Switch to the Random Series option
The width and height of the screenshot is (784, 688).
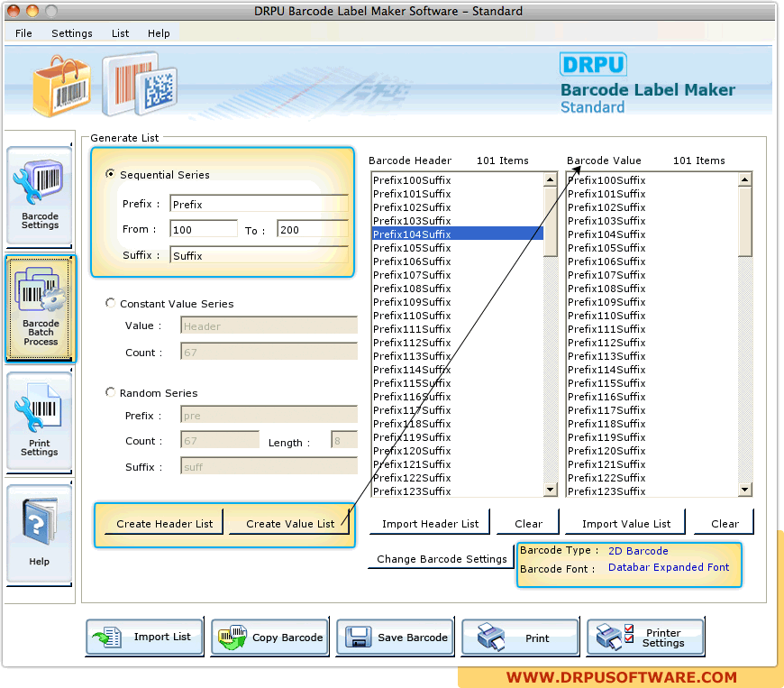click(x=110, y=392)
